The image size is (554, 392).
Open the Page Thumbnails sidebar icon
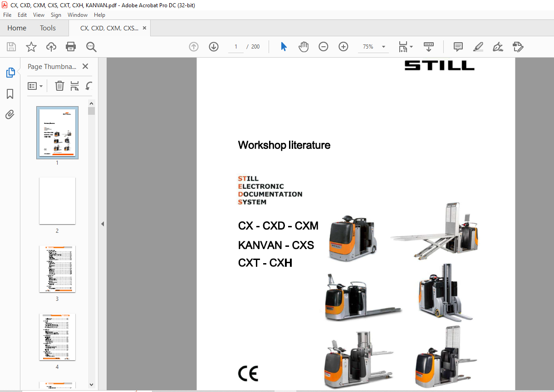(x=10, y=73)
